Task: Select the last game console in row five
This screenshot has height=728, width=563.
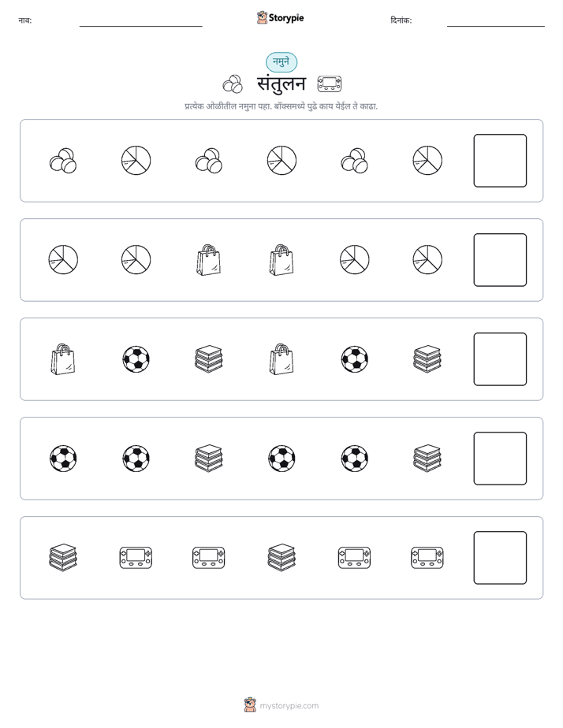Action: (x=427, y=558)
